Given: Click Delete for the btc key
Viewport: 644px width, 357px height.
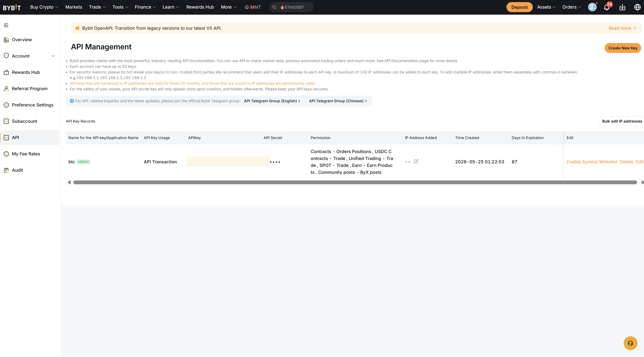Looking at the screenshot, I should (626, 162).
